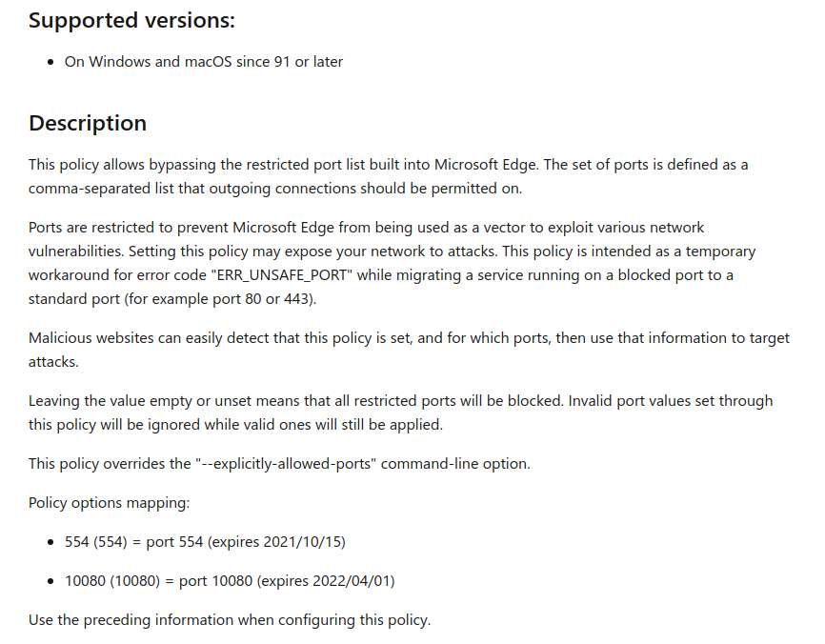Screen dimensions: 825x644
Task: Click the Supported versions heading
Action: pos(131,21)
